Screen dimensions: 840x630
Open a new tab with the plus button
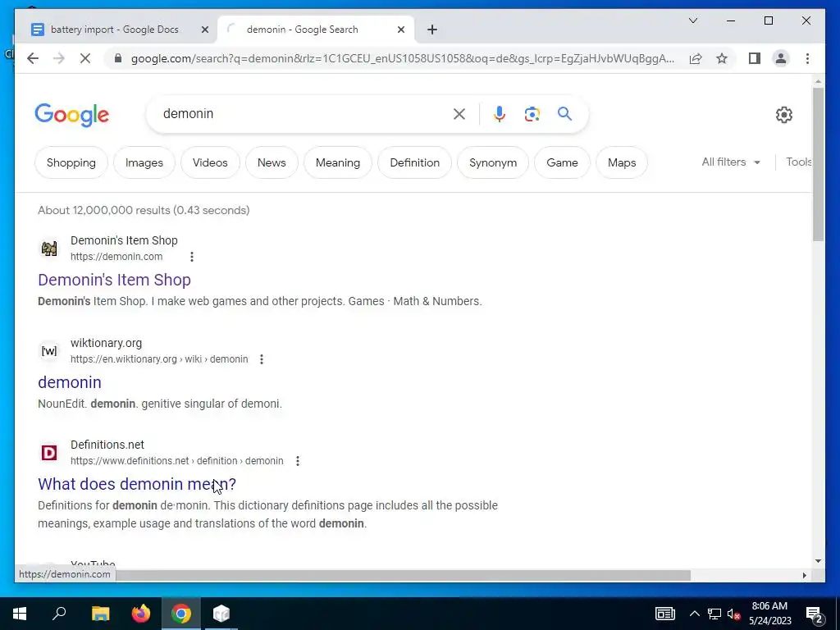pos(432,30)
